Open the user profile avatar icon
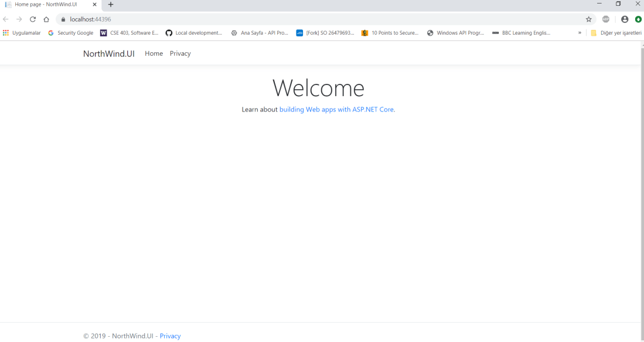 pyautogui.click(x=625, y=19)
